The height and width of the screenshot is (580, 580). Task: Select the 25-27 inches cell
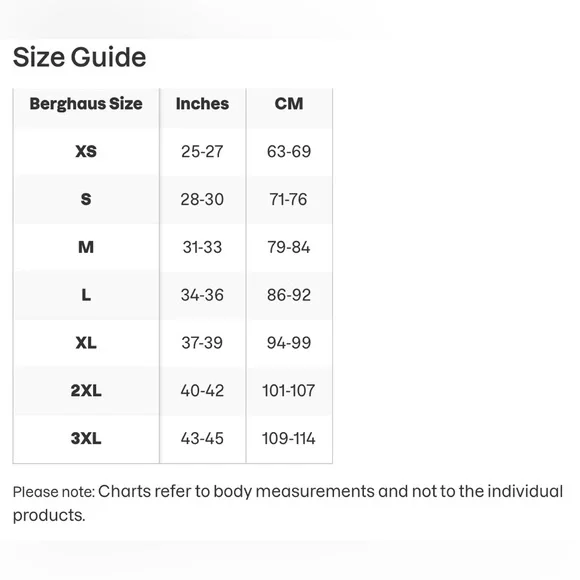[202, 151]
